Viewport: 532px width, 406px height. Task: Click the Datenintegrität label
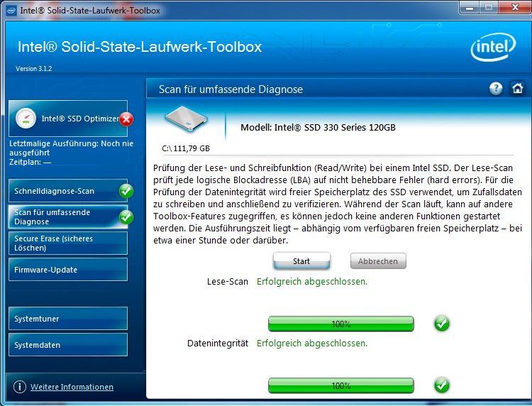218,344
